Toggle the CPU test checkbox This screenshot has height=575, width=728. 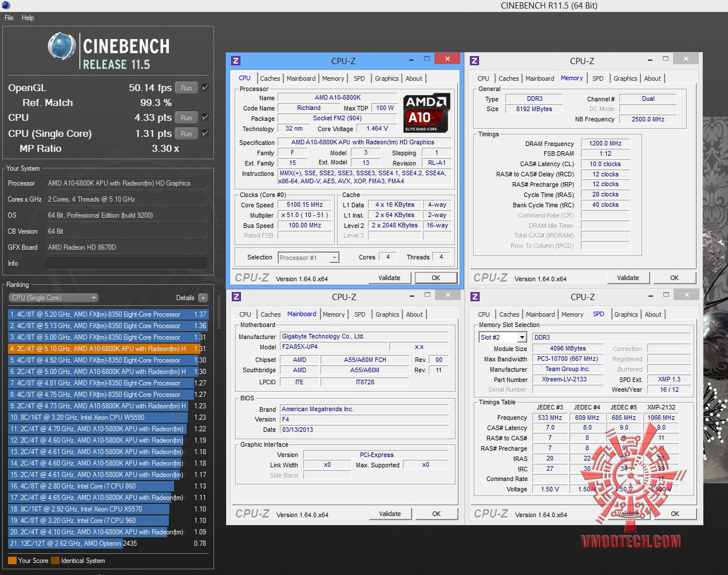tap(205, 117)
